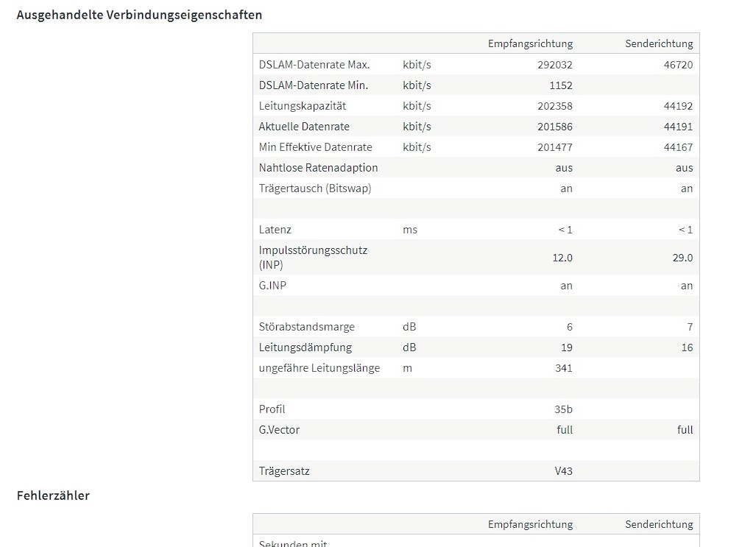This screenshot has height=547, width=756.
Task: Click the Trägersatz row label
Action: tap(284, 471)
